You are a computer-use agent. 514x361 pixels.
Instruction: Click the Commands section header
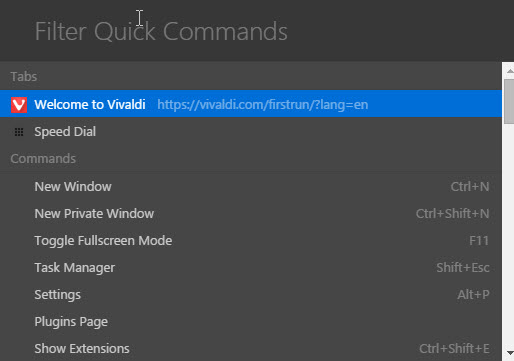tap(43, 159)
